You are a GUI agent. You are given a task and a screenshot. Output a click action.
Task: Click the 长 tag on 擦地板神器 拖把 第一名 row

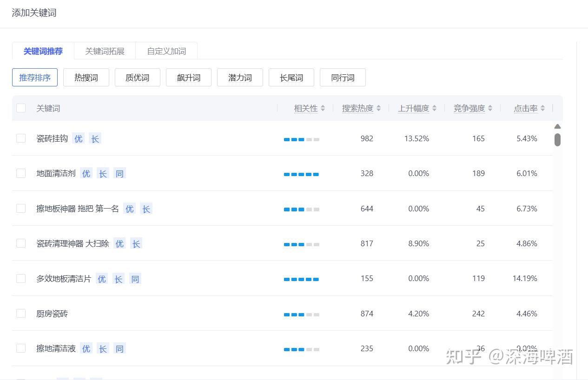(146, 209)
